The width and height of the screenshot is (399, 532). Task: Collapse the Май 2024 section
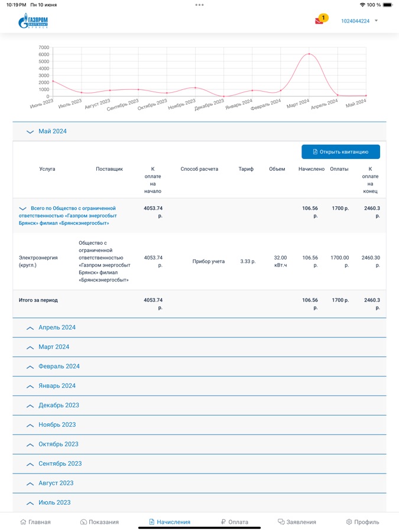[52, 131]
